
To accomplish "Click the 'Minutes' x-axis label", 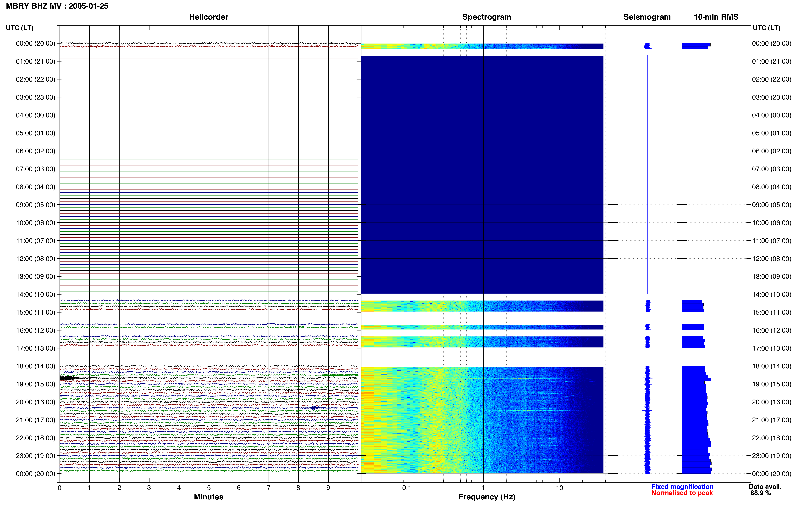I will pyautogui.click(x=209, y=497).
